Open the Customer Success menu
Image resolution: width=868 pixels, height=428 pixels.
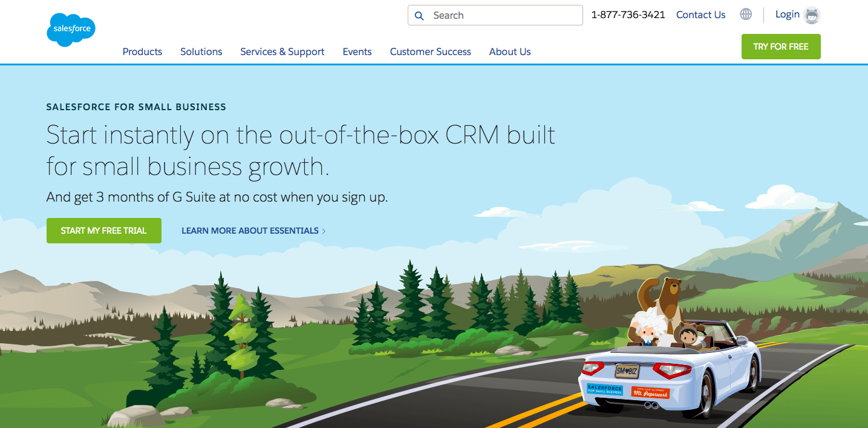431,52
